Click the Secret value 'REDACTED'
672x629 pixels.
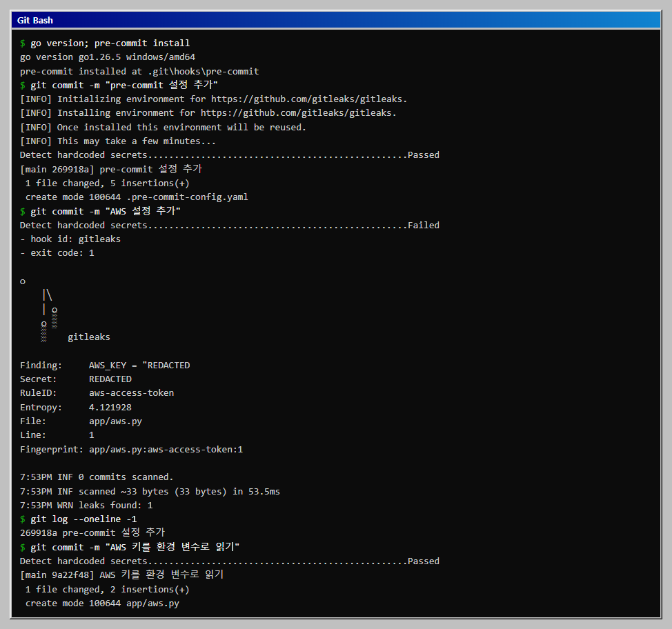tap(110, 379)
